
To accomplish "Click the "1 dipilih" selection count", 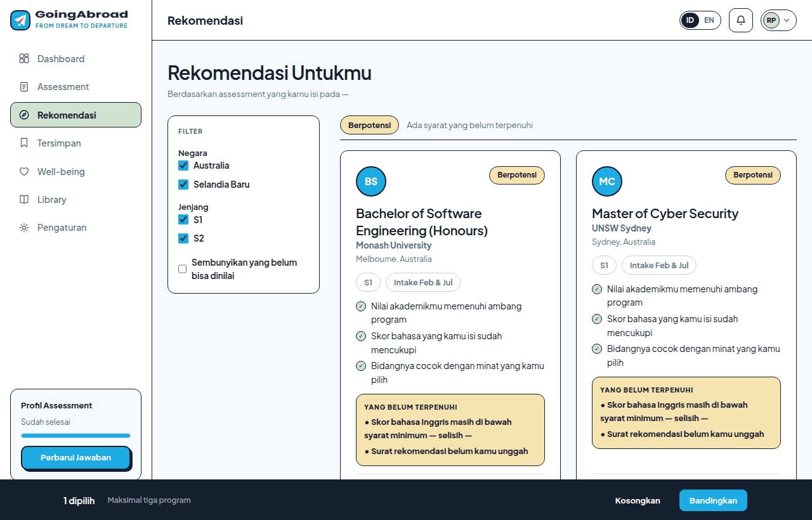I will [x=79, y=500].
